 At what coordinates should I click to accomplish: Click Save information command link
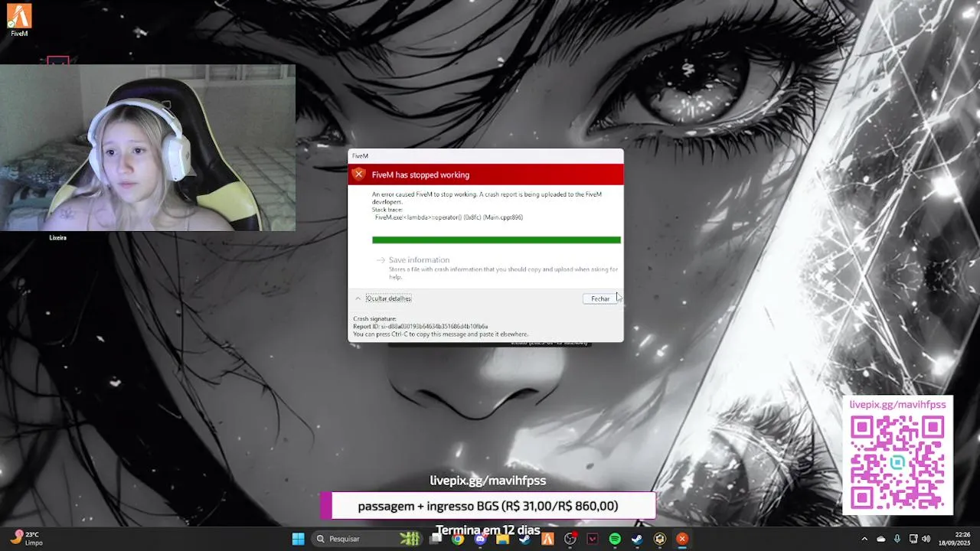coord(497,268)
